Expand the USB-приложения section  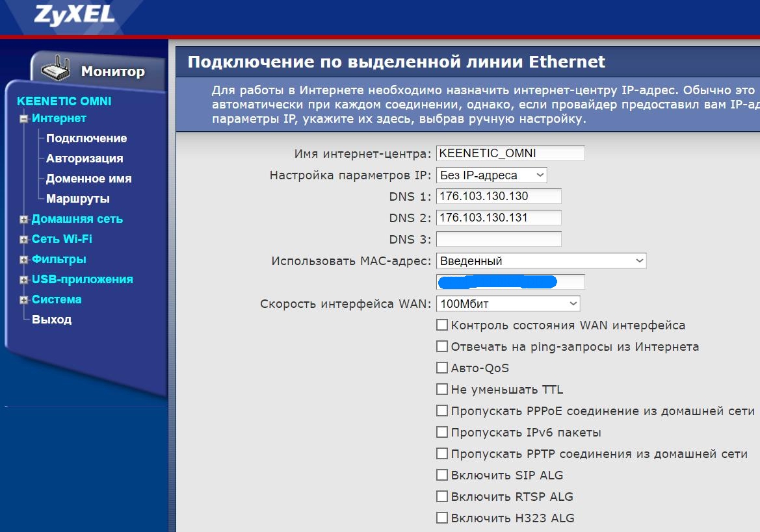(24, 280)
